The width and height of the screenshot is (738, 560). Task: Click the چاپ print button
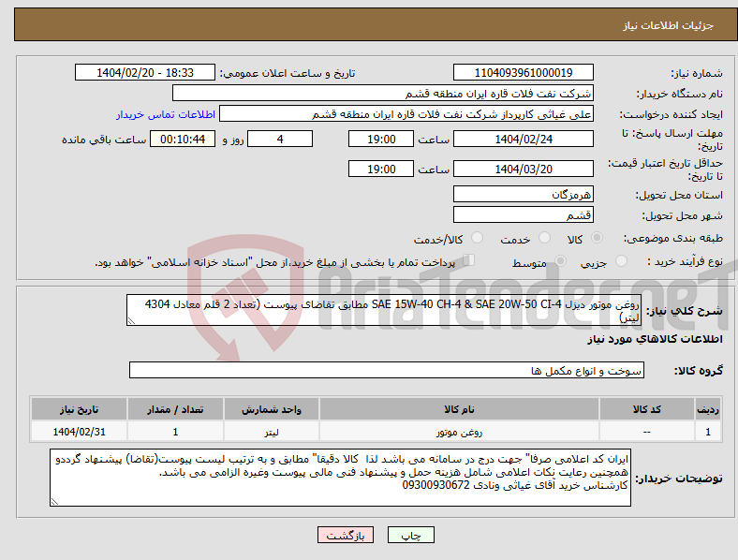click(x=411, y=535)
